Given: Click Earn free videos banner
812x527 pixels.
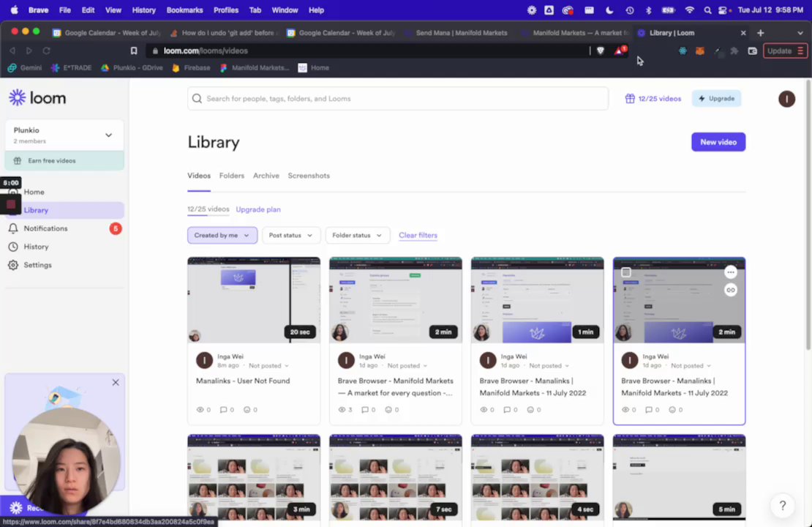Looking at the screenshot, I should click(64, 160).
